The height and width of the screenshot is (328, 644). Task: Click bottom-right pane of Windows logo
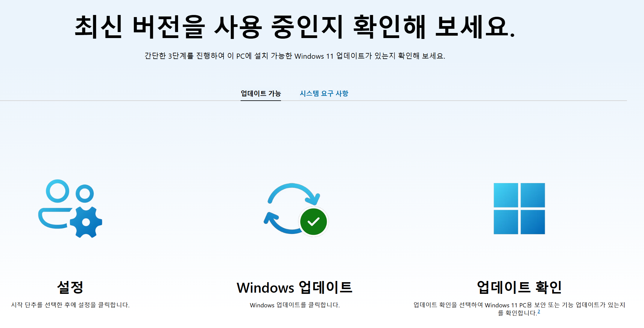(x=533, y=222)
